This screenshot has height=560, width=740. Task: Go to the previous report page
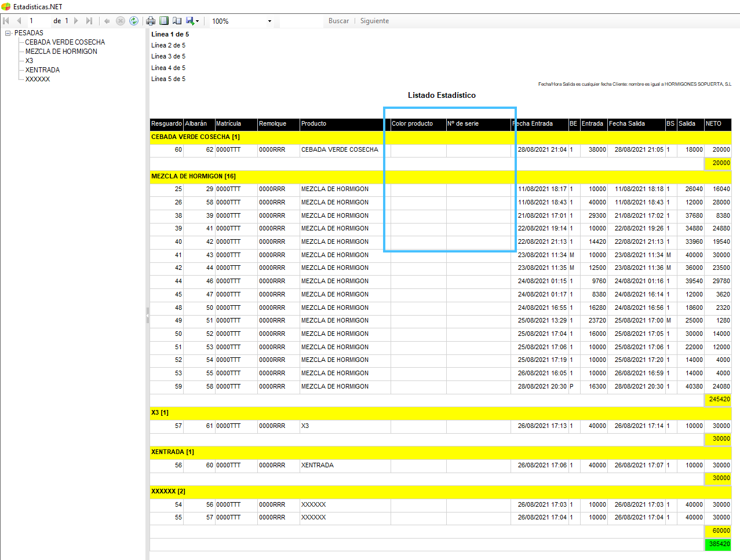point(19,21)
